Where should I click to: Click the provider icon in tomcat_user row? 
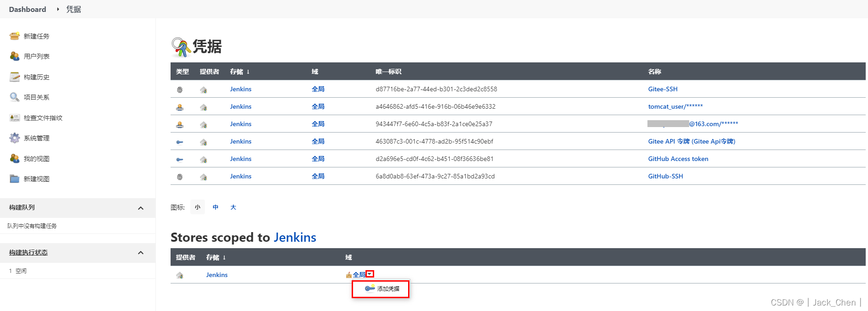coord(204,107)
